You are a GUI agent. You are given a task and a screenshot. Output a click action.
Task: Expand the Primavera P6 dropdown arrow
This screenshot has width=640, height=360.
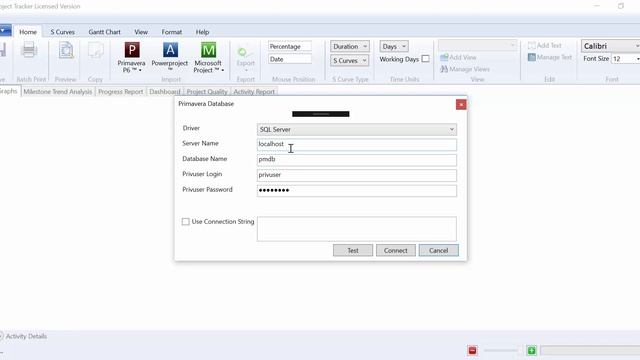pyautogui.click(x=140, y=70)
